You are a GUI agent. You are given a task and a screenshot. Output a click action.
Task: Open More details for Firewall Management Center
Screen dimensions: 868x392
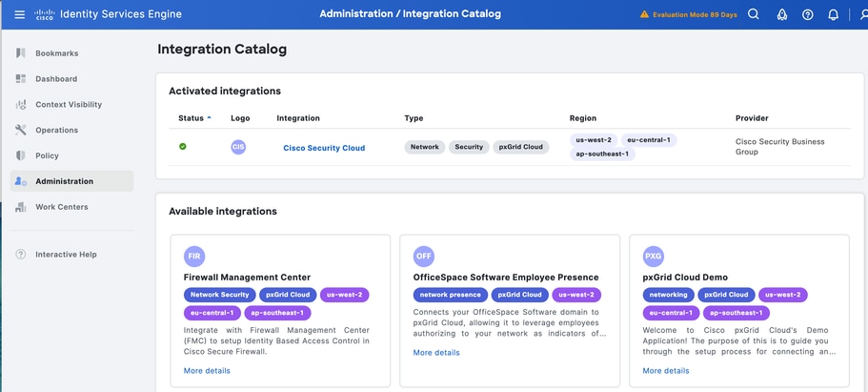point(207,370)
